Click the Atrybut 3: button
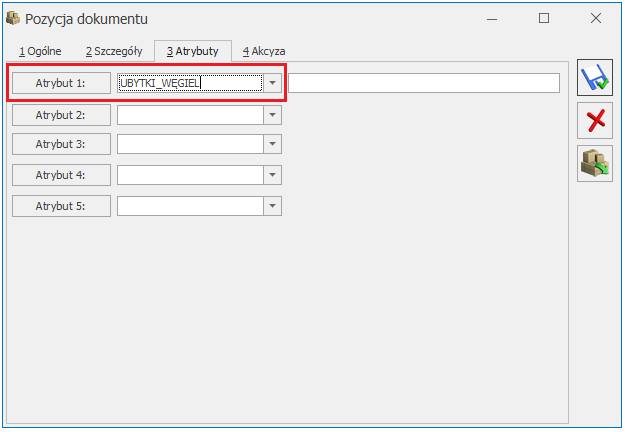 [x=61, y=144]
